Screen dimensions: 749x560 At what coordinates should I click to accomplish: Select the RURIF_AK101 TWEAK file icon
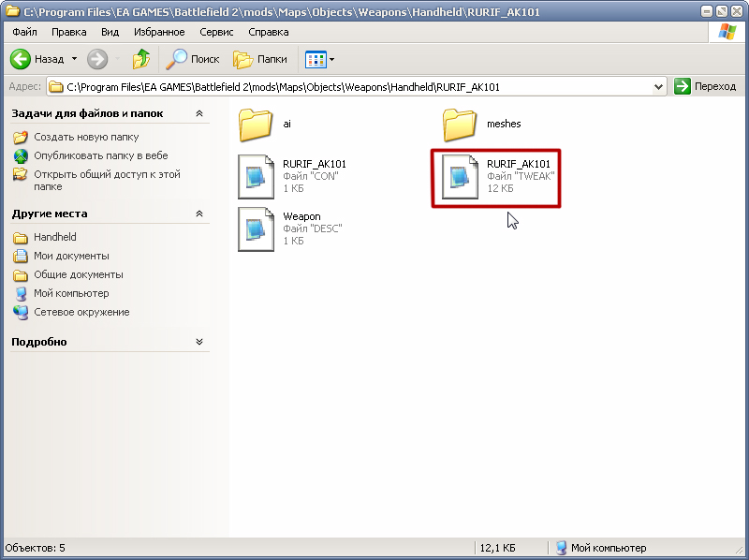click(460, 177)
